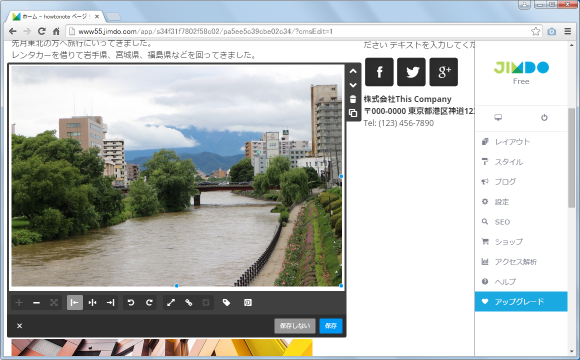Screen dimensions: 580x360
Task: Open a new browser tab
Action: point(113,17)
